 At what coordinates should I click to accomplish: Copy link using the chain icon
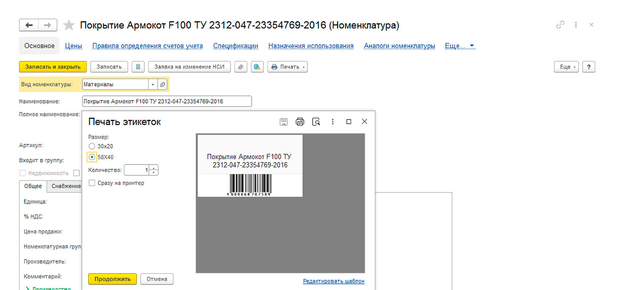(560, 25)
